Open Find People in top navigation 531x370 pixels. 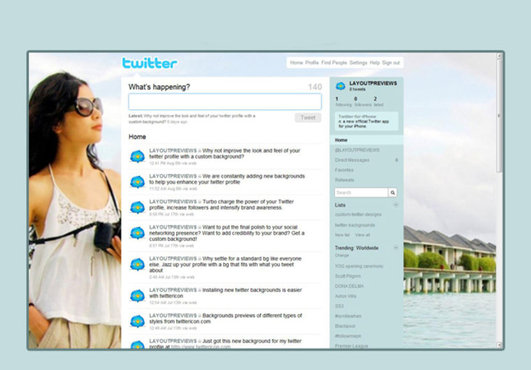[x=334, y=63]
